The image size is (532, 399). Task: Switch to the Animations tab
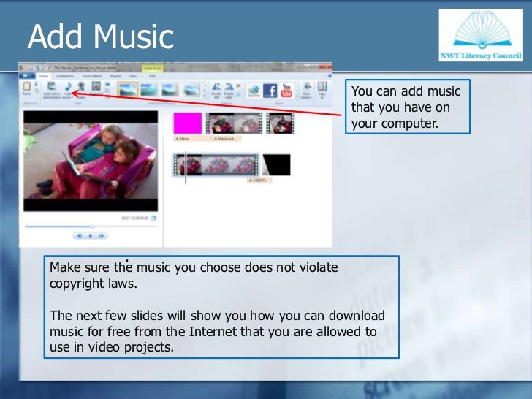65,76
